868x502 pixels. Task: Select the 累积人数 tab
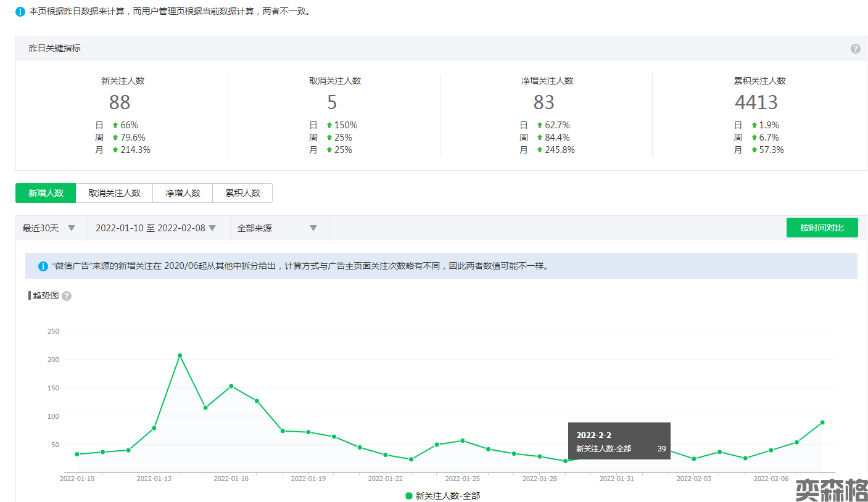(x=242, y=193)
